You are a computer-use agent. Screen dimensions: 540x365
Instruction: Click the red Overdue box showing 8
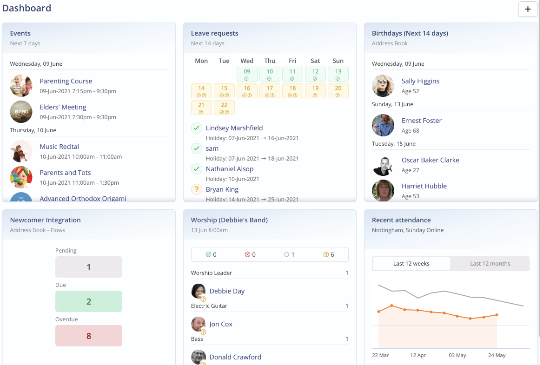pyautogui.click(x=89, y=336)
